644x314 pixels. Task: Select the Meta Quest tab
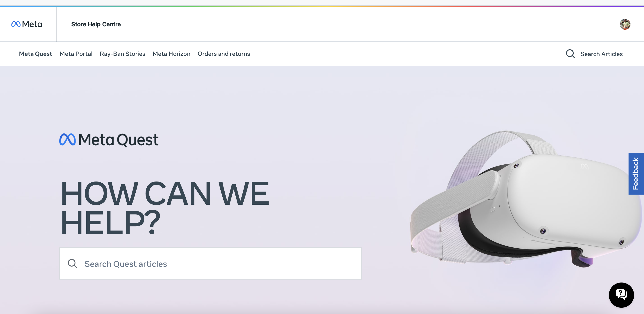click(36, 54)
